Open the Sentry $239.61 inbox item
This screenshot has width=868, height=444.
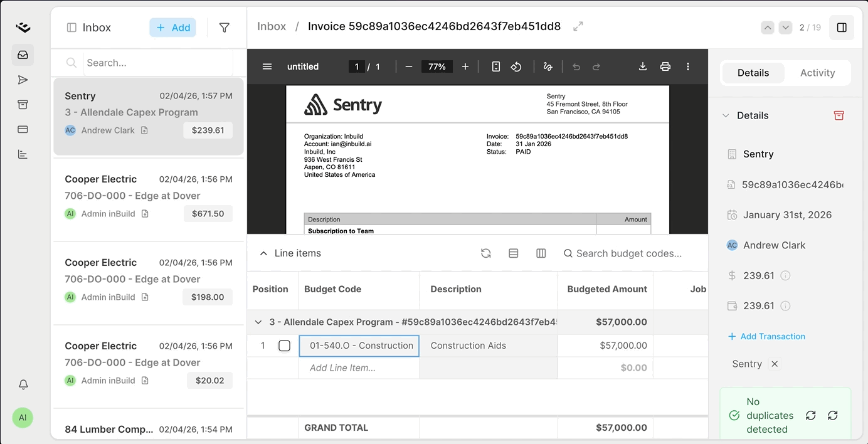click(x=149, y=117)
